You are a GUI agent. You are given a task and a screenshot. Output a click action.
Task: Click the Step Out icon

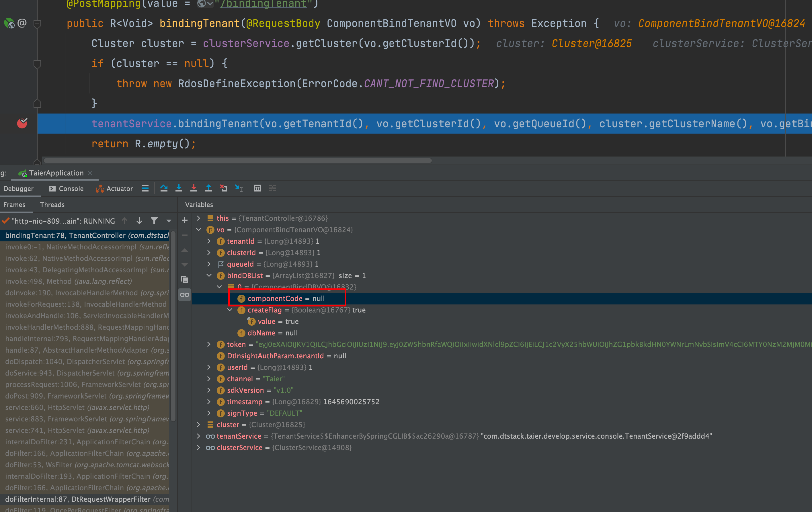click(x=209, y=188)
